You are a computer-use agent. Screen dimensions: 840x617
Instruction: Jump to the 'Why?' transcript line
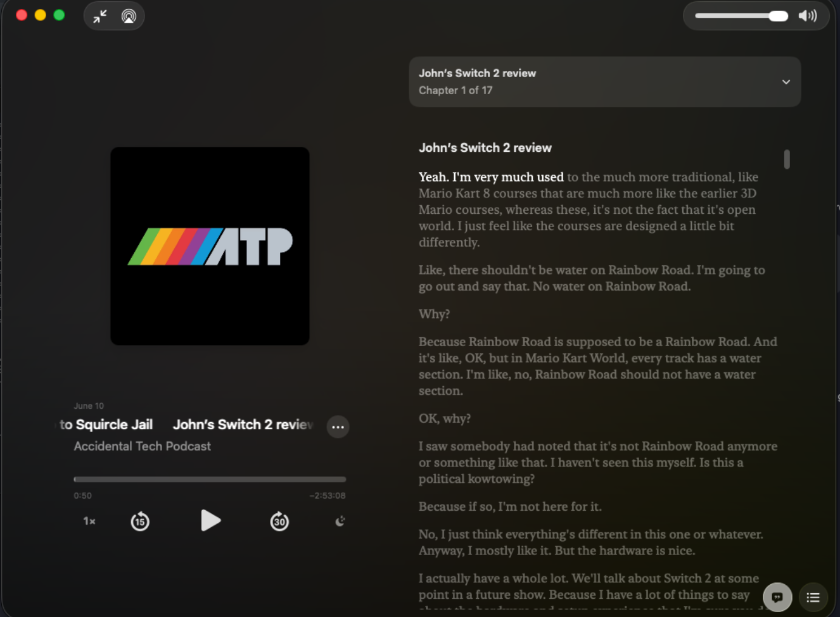tap(435, 314)
